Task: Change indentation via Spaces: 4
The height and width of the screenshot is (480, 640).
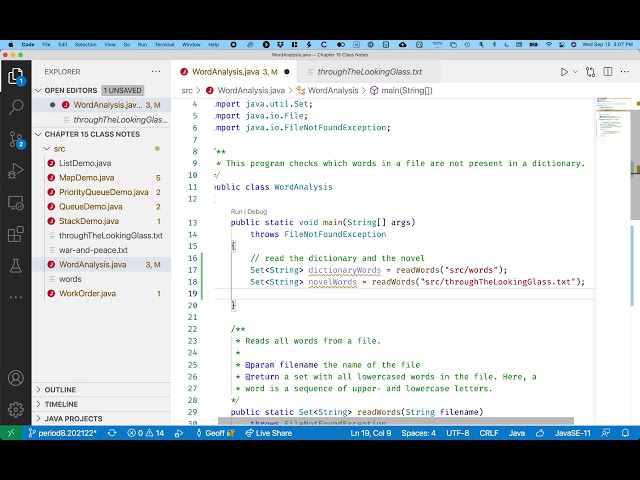Action: [x=418, y=433]
